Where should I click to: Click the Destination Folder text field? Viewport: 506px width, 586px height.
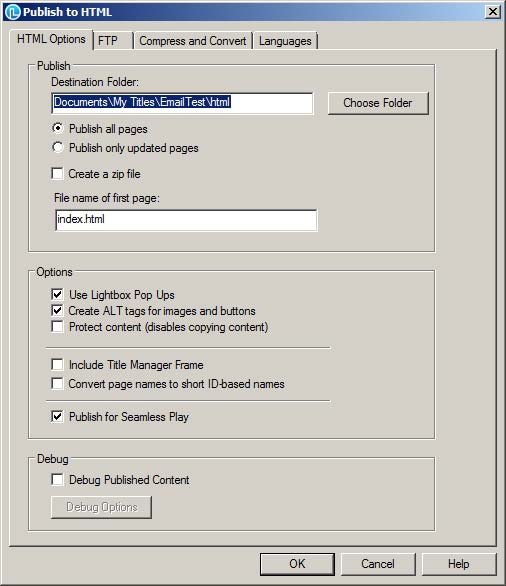click(182, 103)
